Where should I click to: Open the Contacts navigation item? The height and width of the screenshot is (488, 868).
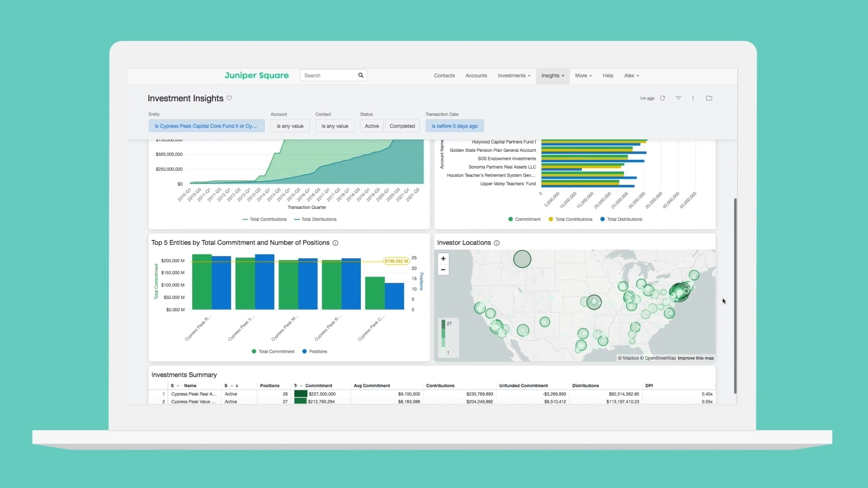pos(444,75)
